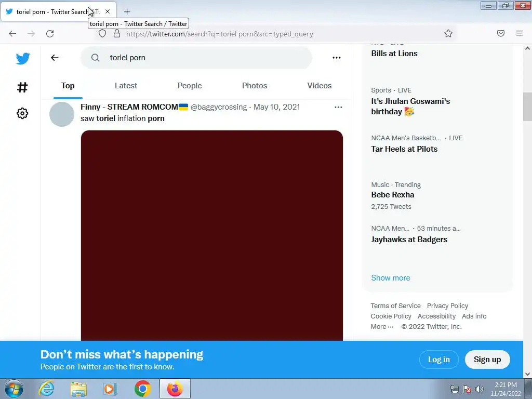Click scrollbar up arrow

[527, 48]
